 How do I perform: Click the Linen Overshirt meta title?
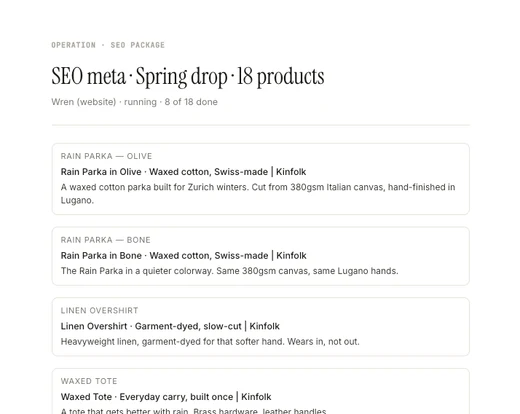coord(170,326)
